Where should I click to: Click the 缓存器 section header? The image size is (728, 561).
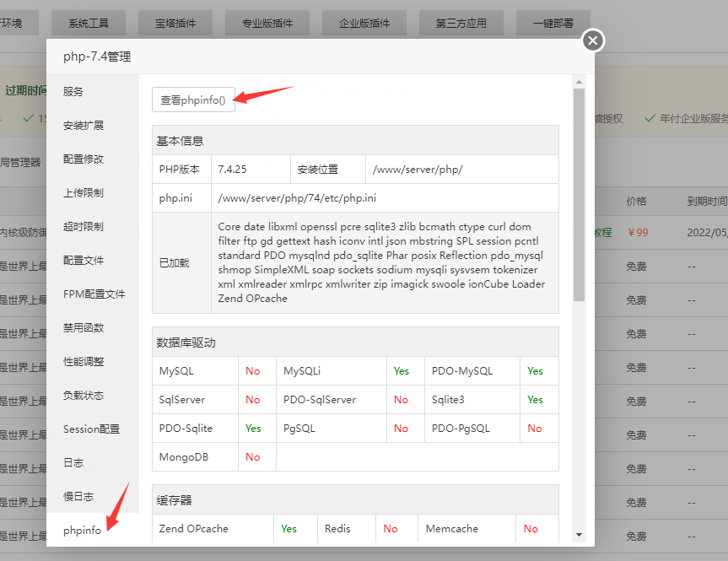[x=174, y=500]
